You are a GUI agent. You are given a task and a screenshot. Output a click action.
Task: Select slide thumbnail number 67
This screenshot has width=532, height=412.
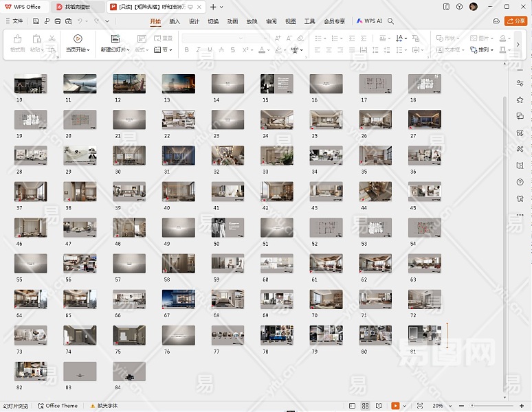click(x=179, y=299)
